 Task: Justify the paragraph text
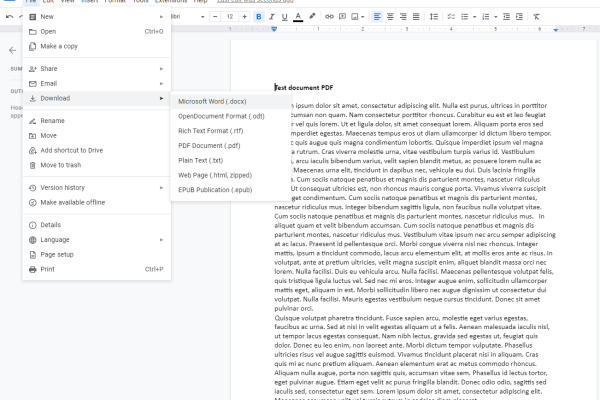pos(416,16)
